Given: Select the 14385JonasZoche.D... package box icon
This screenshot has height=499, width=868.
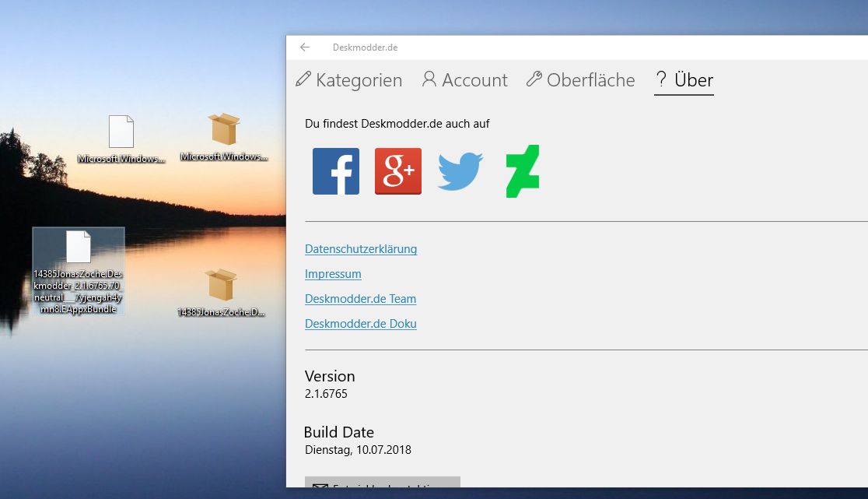Looking at the screenshot, I should (x=221, y=293).
